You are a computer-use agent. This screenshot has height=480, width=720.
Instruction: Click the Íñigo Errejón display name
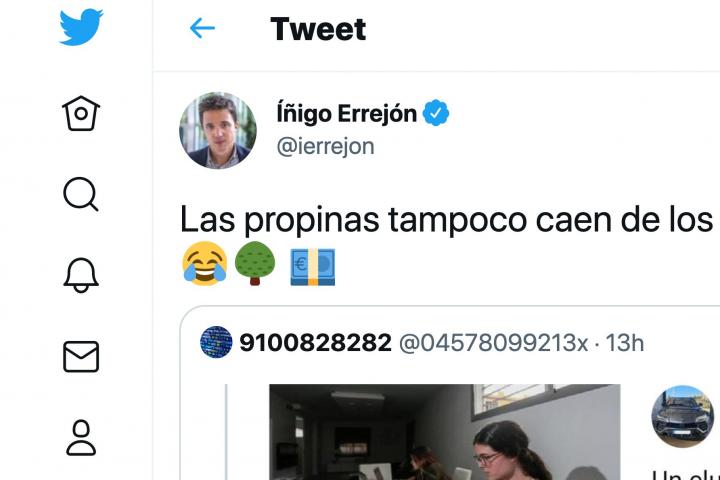347,113
